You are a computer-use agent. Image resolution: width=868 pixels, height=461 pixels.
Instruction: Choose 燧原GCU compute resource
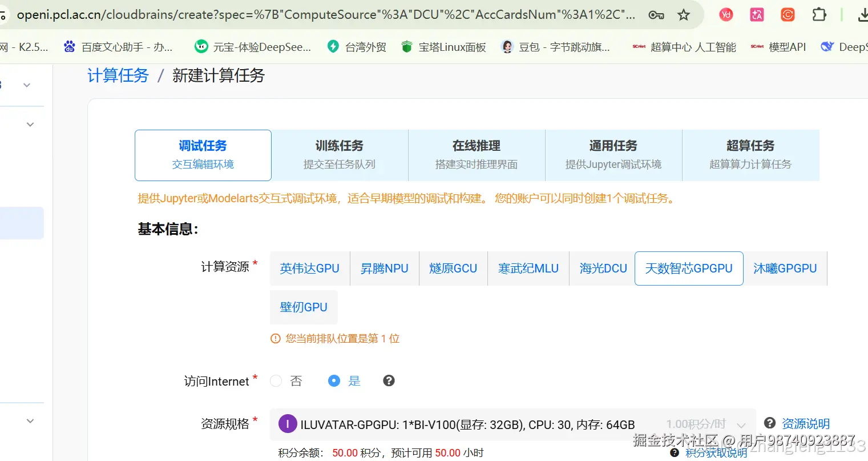click(453, 268)
